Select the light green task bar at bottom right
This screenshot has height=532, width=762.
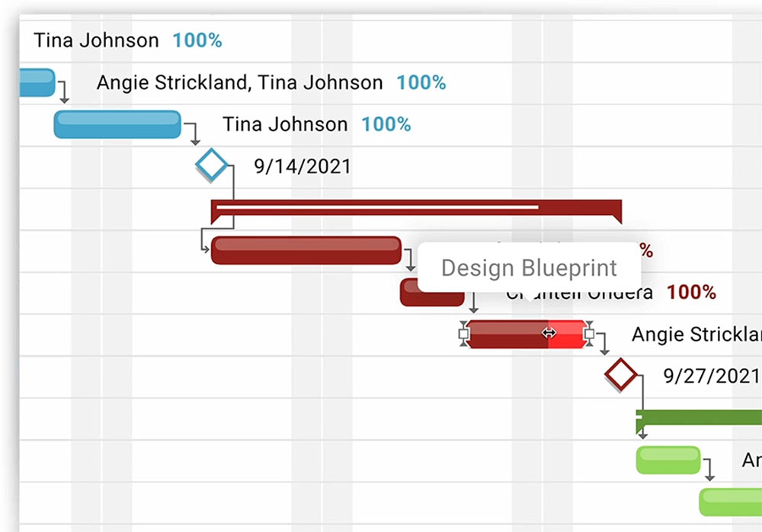click(x=731, y=502)
